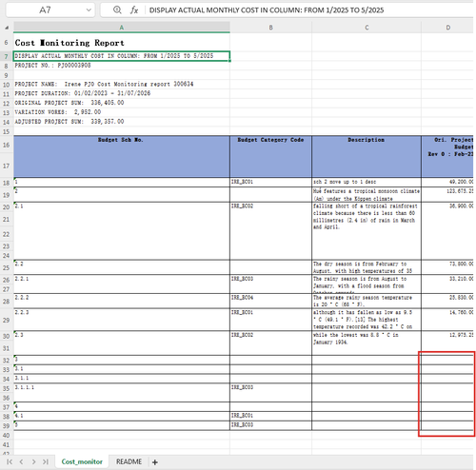Open the insert function fx button
The width and height of the screenshot is (476, 470).
point(134,10)
